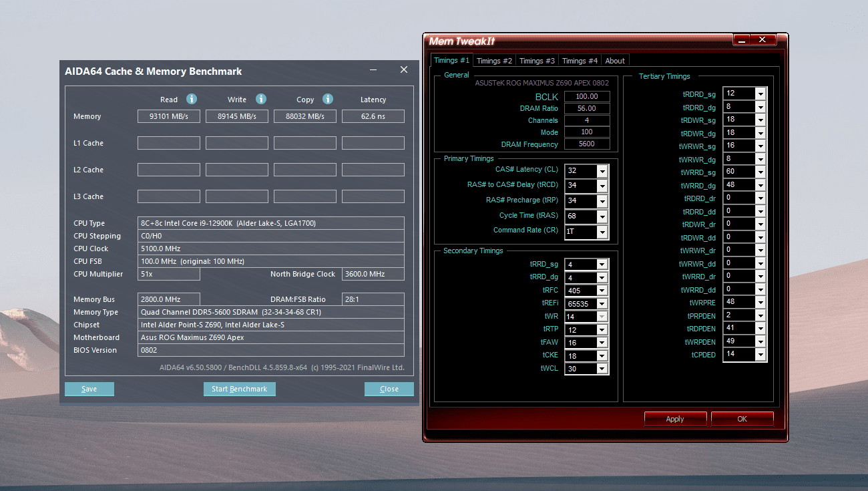Open the tRDPDEN dropdown

click(x=761, y=329)
